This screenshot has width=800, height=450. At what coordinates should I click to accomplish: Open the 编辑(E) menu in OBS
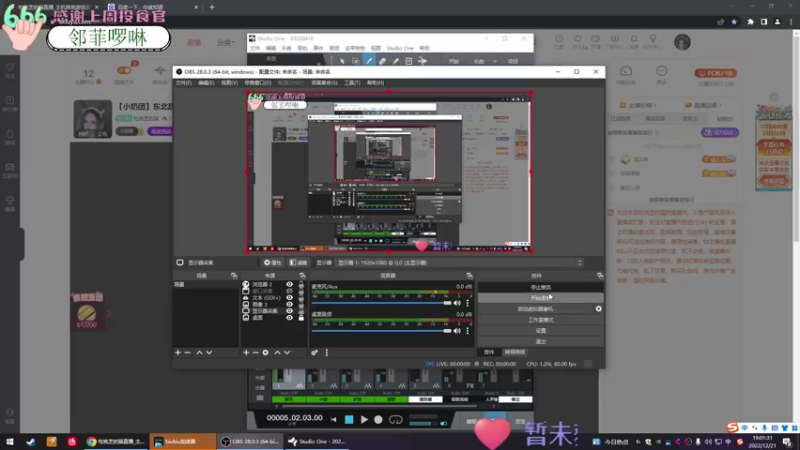206,83
